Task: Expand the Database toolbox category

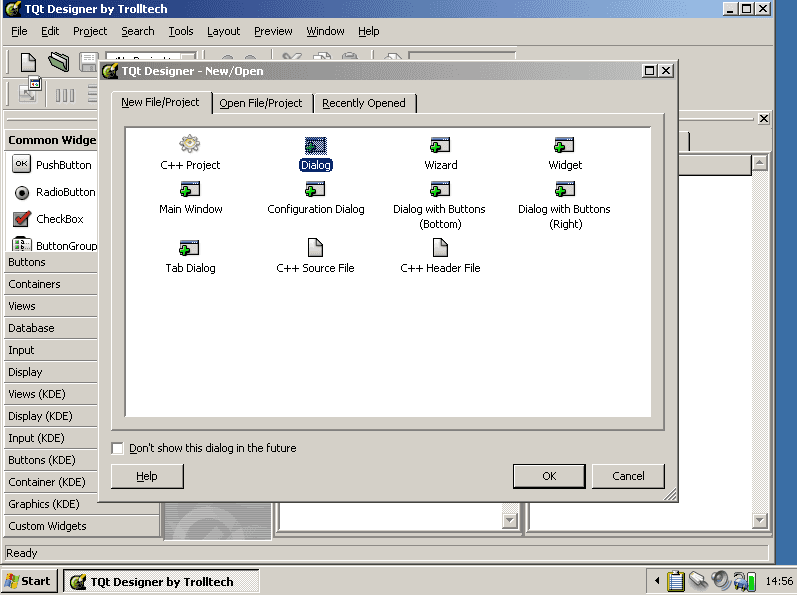Action: click(x=51, y=328)
